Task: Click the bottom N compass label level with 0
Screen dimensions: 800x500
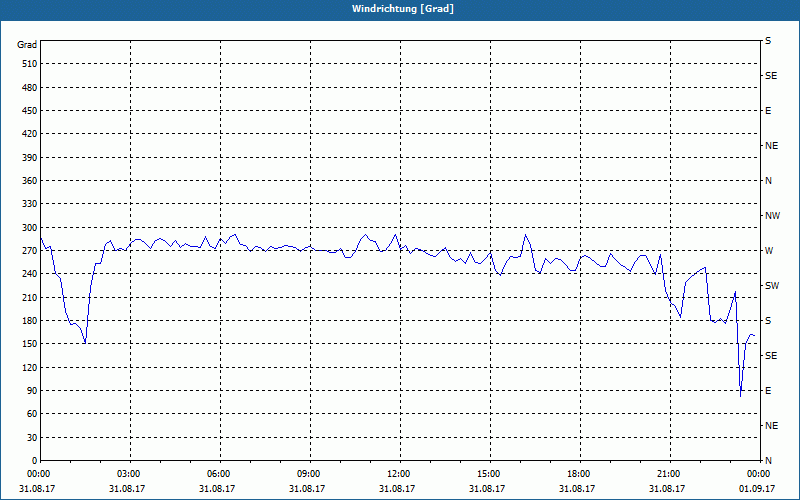Action: click(768, 461)
